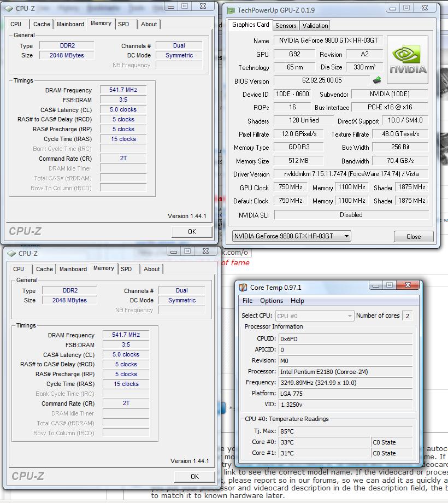Open the File menu in Core Temp

247,301
